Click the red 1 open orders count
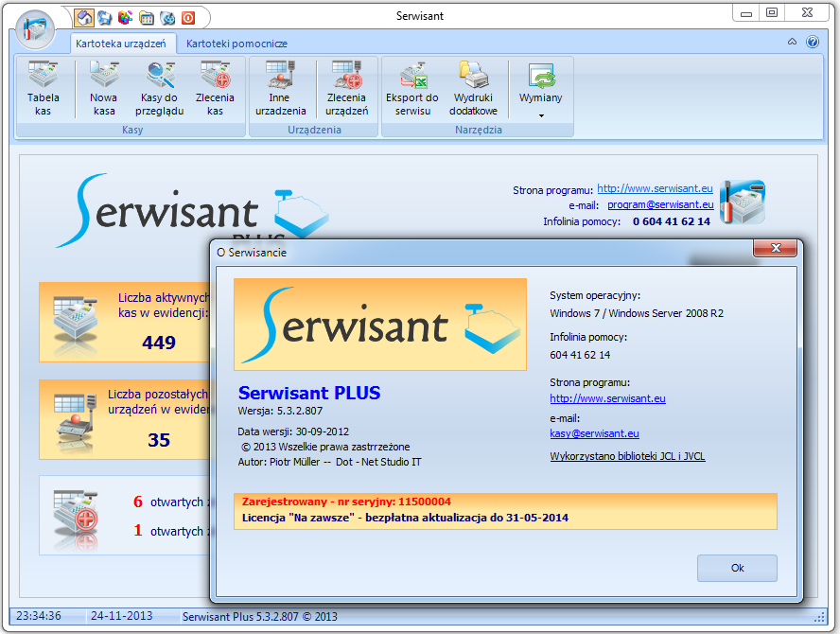The image size is (840, 634). point(138,531)
